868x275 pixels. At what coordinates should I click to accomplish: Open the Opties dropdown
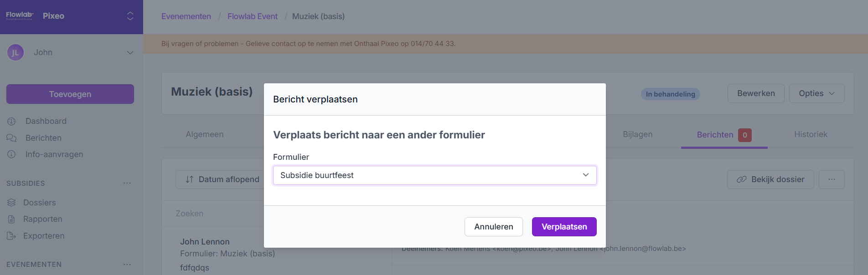[816, 93]
